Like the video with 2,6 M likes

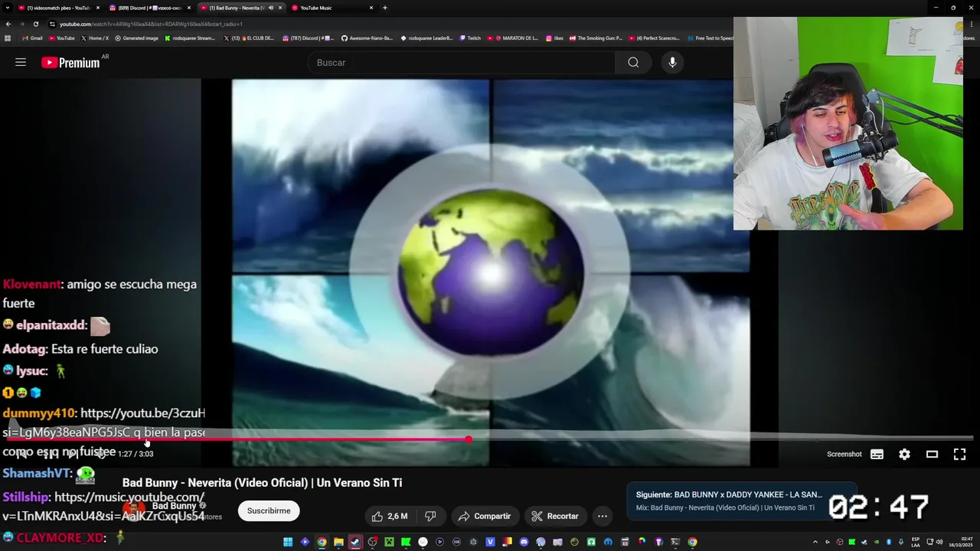click(390, 516)
